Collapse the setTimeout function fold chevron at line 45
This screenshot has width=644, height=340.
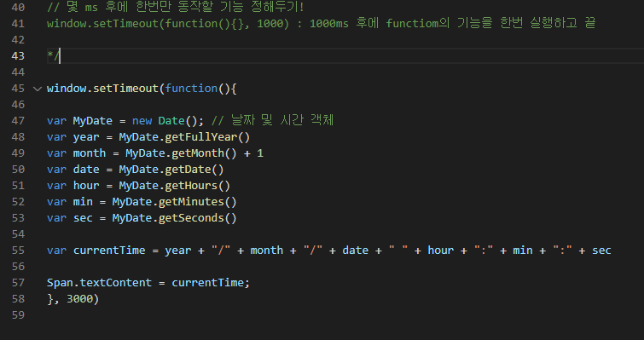[38, 89]
